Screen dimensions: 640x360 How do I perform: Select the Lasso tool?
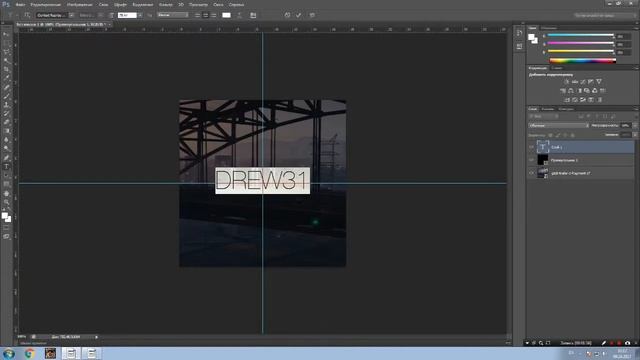(x=6, y=52)
